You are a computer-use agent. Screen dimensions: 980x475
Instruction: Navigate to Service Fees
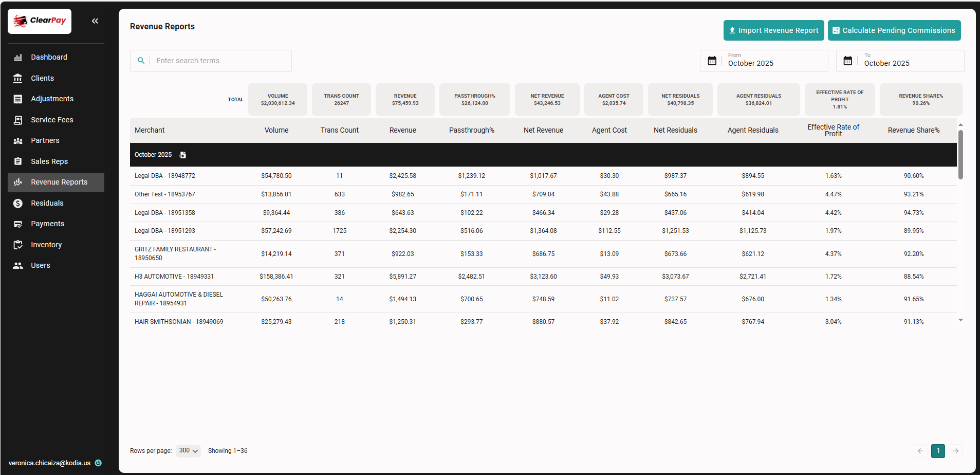pos(52,120)
